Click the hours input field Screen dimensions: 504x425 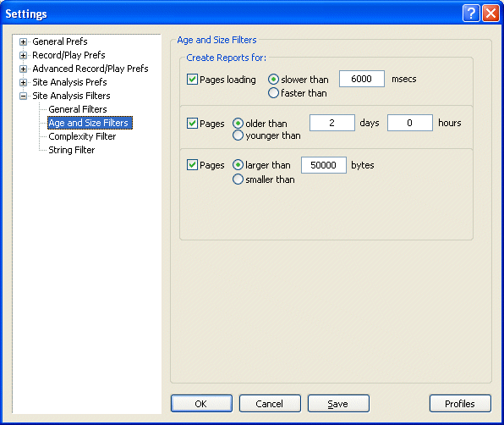[x=410, y=123]
